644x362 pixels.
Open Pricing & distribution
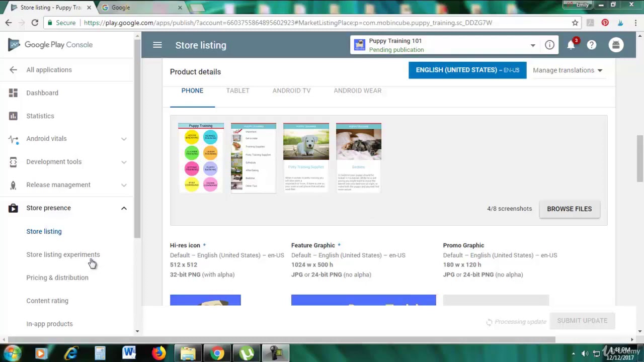coord(57,278)
